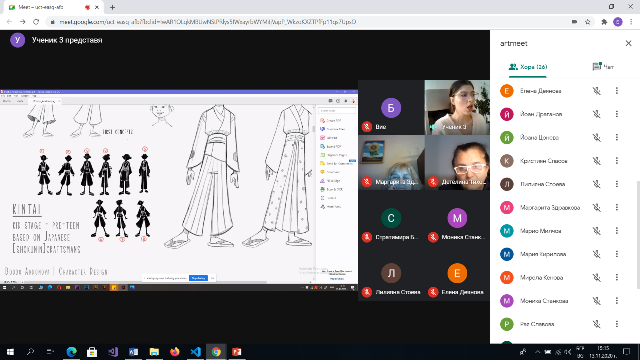Open the Chrome profile avatar
This screenshot has height=360, width=640.
coord(618,22)
